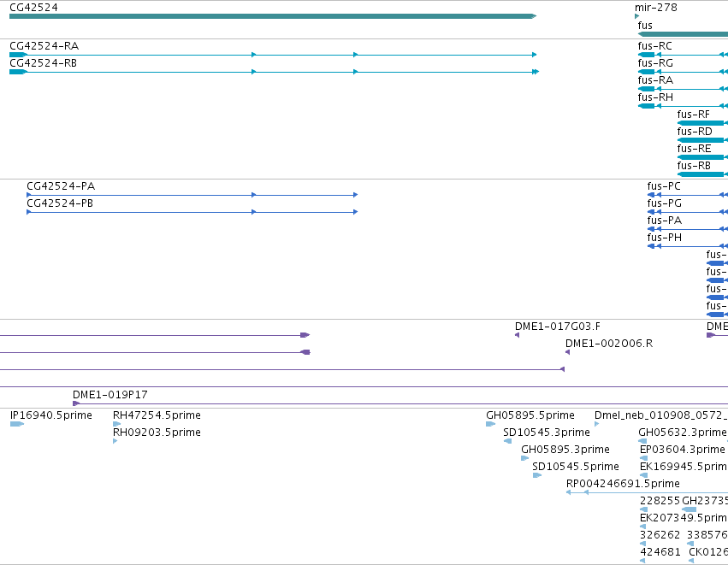Click the fus-RF exon bar

click(x=701, y=123)
